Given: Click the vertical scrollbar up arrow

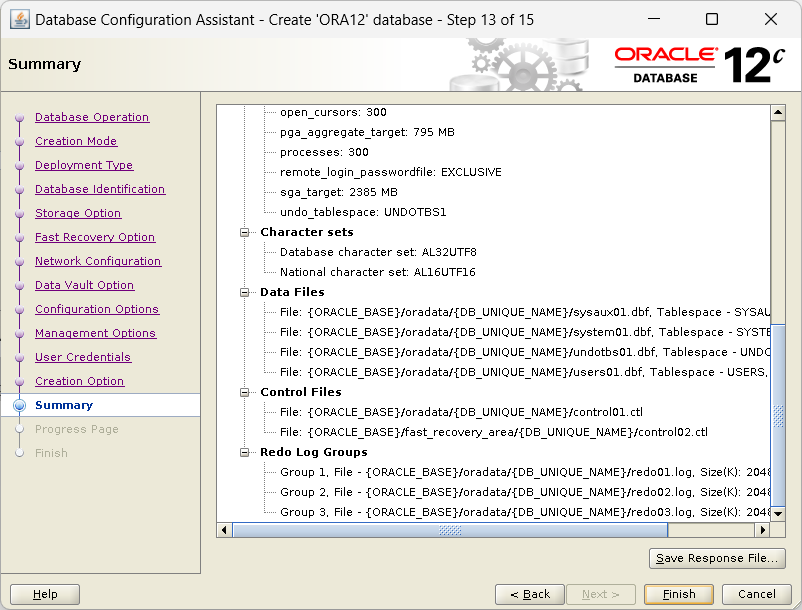Looking at the screenshot, I should 778,112.
